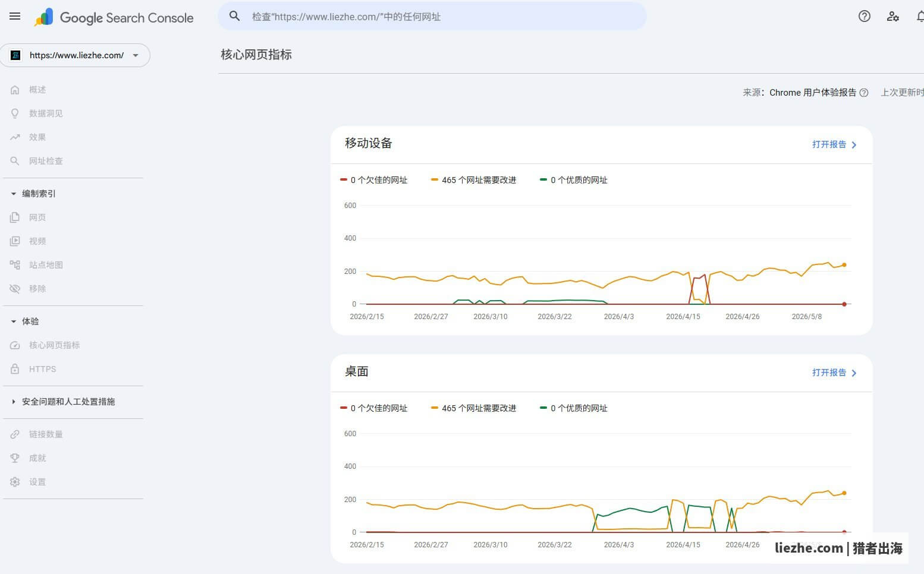This screenshot has width=924, height=574.
Task: Toggle desktop 0 个优质的网址 legend
Action: point(574,408)
